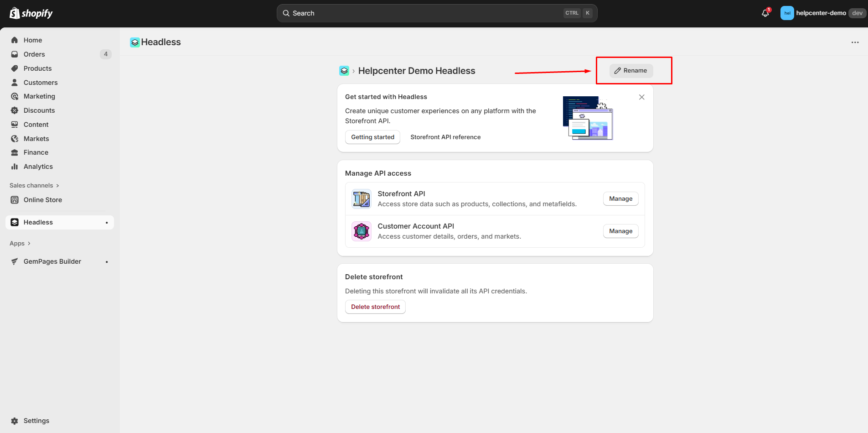Open the Storefront API reference link
Screen dimensions: 868x433
pos(445,137)
